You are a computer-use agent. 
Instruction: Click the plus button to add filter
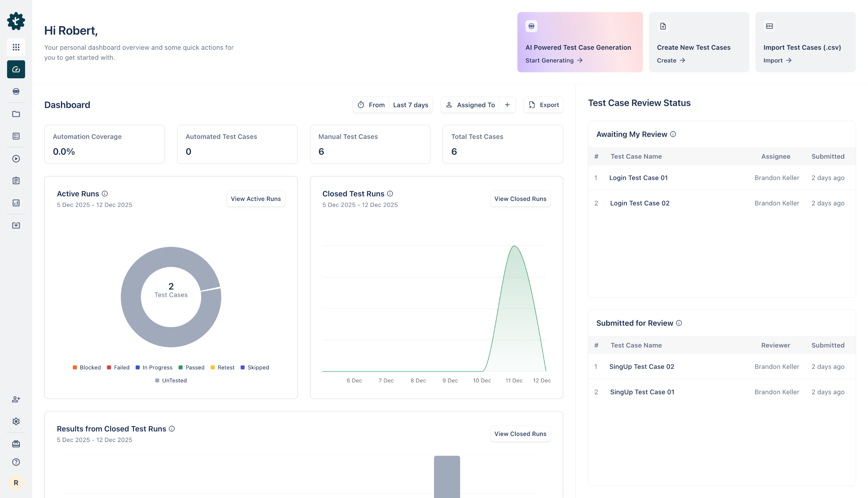507,105
